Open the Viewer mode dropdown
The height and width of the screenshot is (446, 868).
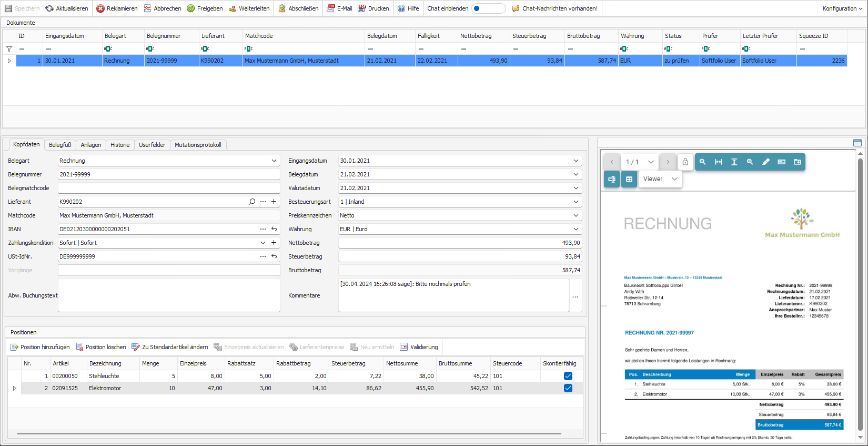[660, 179]
